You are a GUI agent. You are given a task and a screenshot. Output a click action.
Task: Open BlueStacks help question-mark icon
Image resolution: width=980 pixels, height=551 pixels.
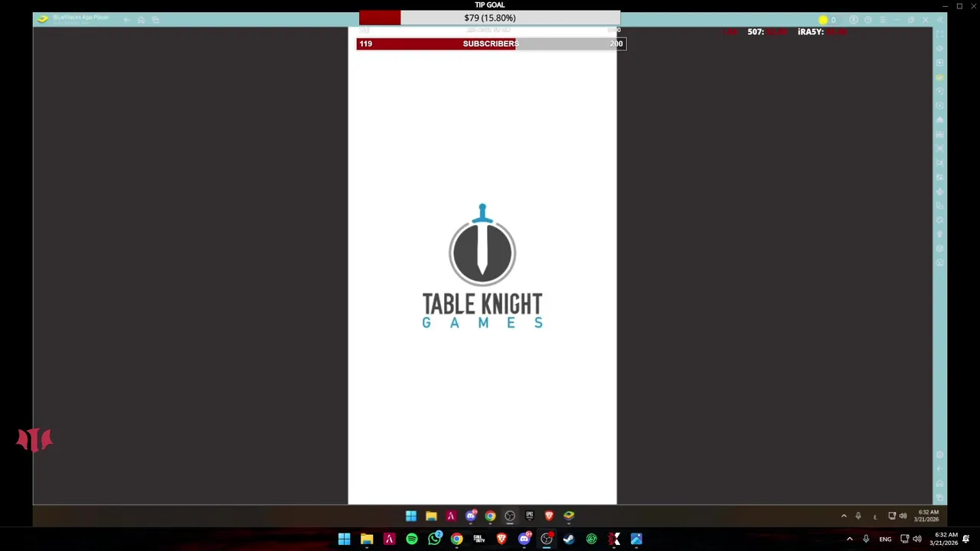pyautogui.click(x=868, y=20)
